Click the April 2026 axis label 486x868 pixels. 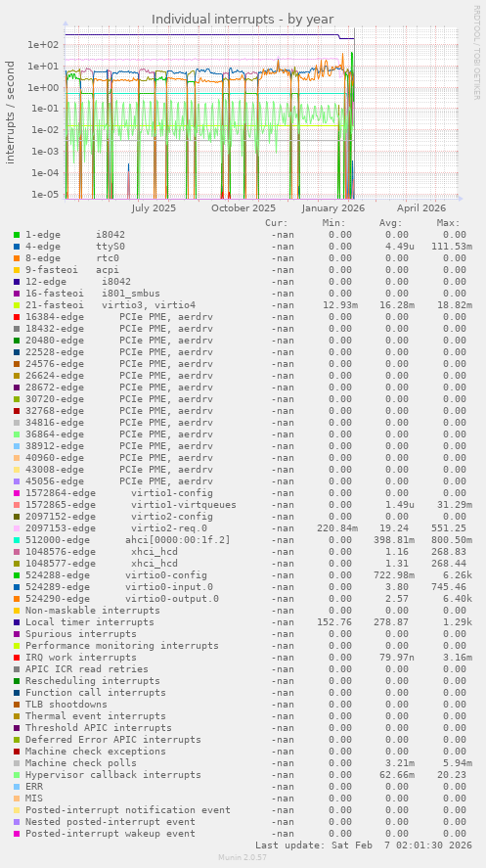[x=421, y=208]
